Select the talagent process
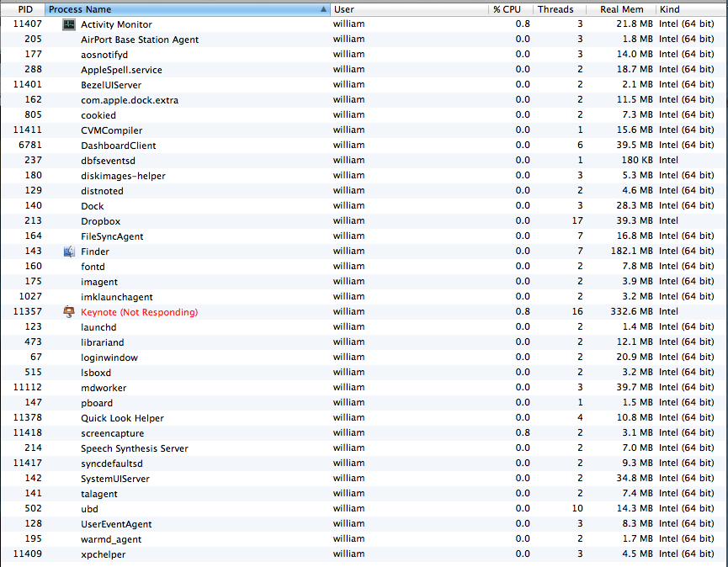The height and width of the screenshot is (567, 728). point(99,494)
